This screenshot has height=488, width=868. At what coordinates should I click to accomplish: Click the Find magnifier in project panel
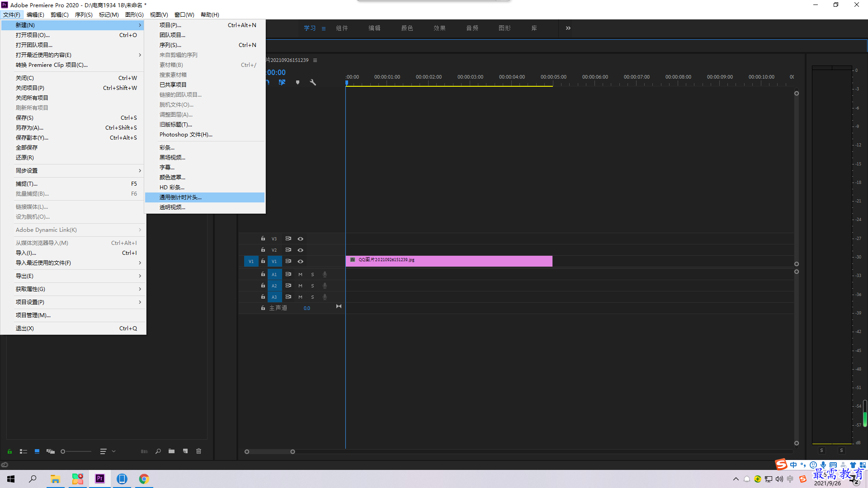(158, 451)
